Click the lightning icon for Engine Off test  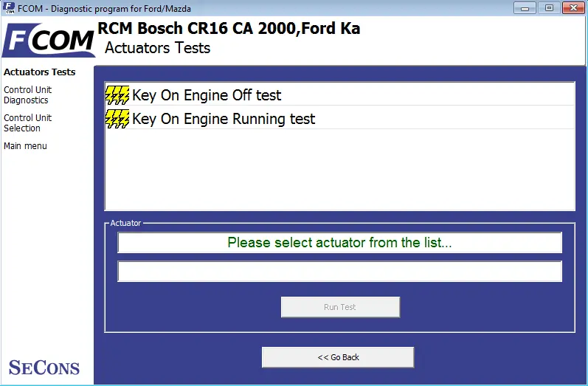(117, 95)
